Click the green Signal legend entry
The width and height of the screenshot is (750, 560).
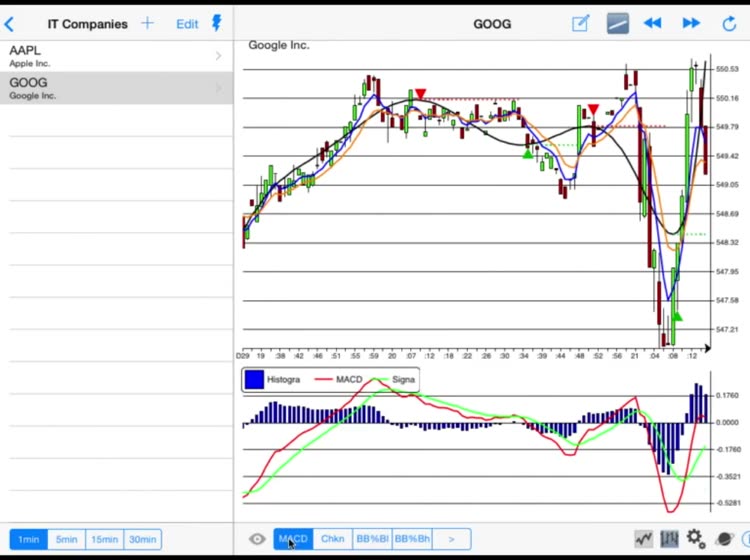point(395,379)
